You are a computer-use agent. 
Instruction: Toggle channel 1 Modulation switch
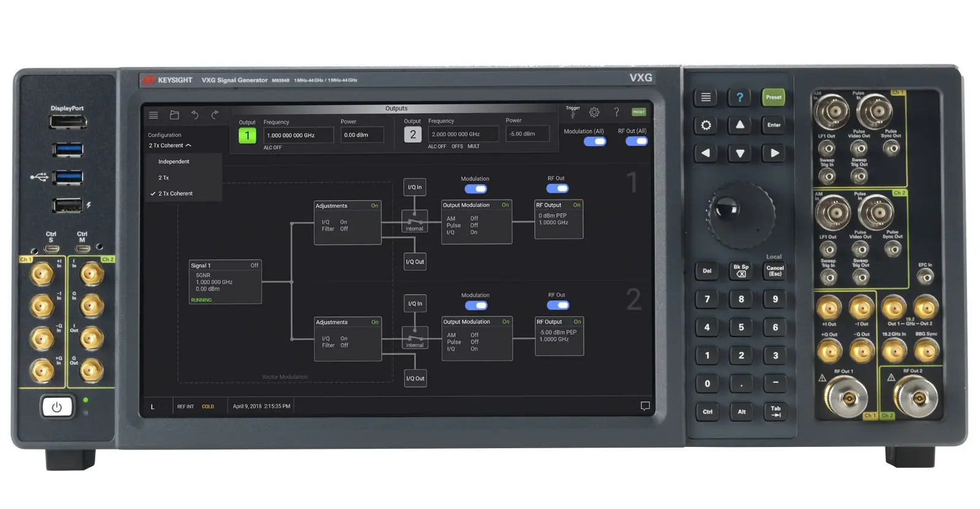coord(476,189)
